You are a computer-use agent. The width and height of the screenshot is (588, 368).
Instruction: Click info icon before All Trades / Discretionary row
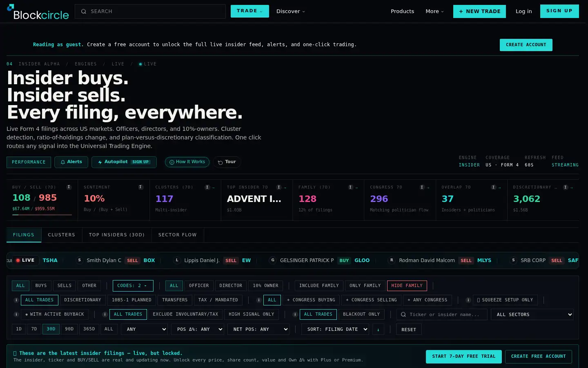click(x=16, y=300)
